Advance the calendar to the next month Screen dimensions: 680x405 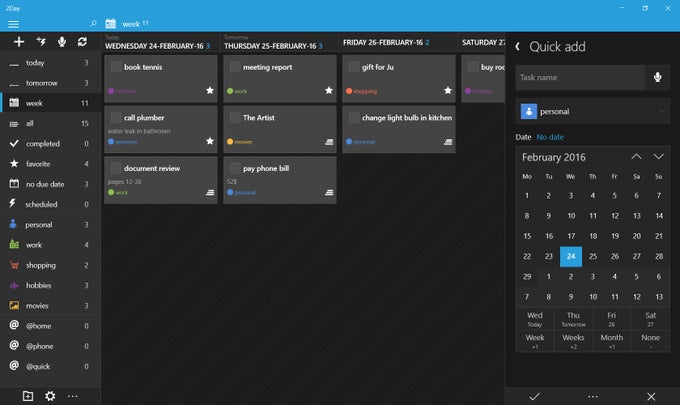pyautogui.click(x=658, y=157)
